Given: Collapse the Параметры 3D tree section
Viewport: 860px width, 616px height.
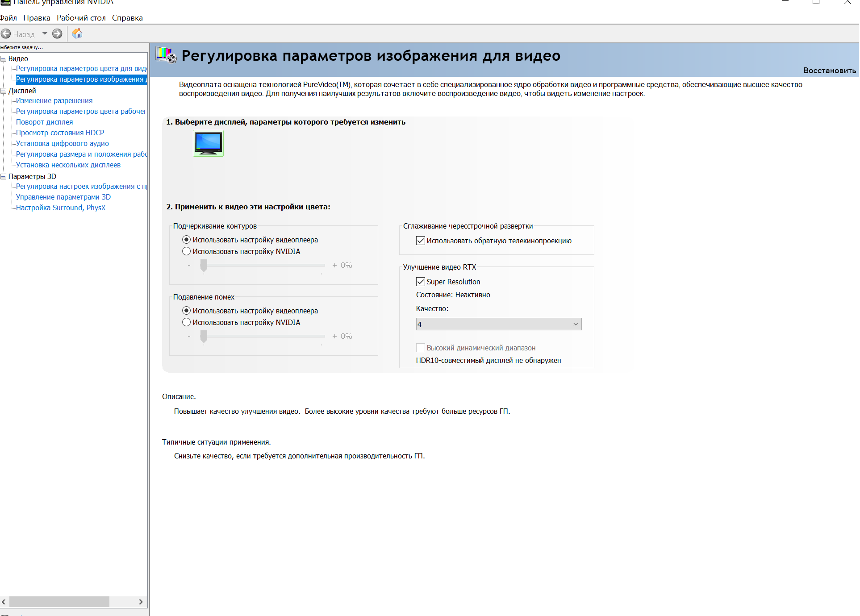Looking at the screenshot, I should (4, 176).
